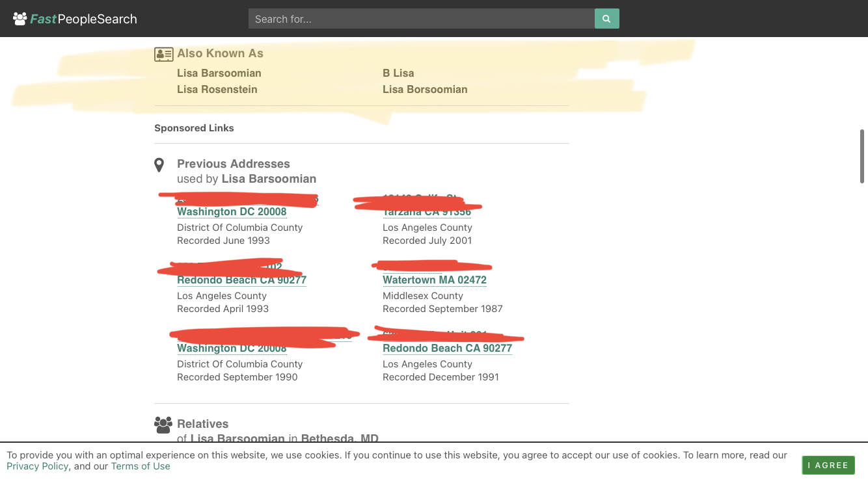Click the Previous Addresses map pin icon
This screenshot has width=868, height=487.
(159, 165)
